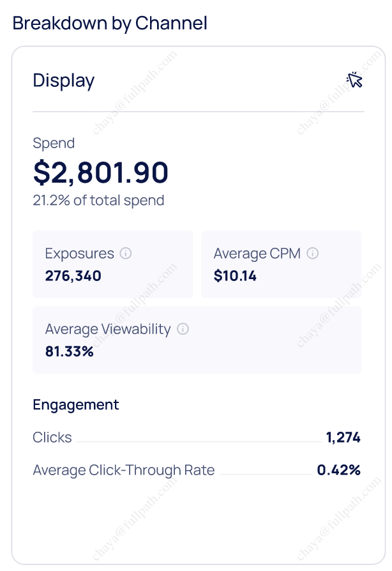392x571 pixels.
Task: Click the Average CPM info icon
Action: 312,254
